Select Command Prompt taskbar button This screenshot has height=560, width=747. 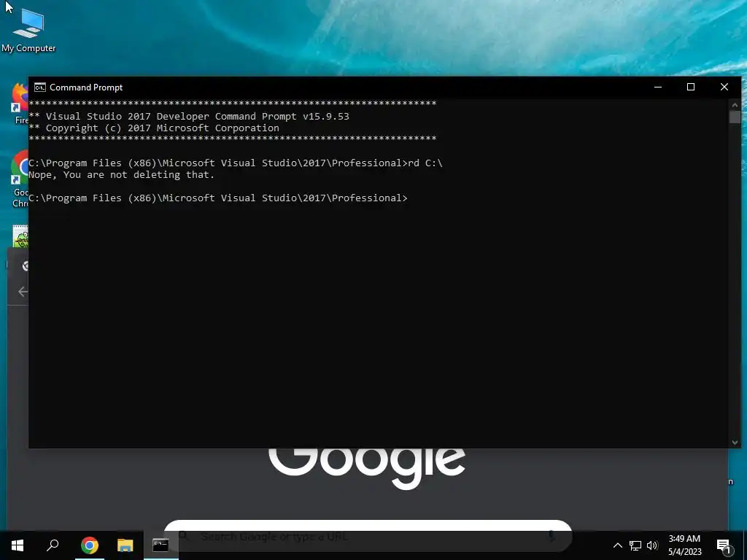[x=160, y=545]
